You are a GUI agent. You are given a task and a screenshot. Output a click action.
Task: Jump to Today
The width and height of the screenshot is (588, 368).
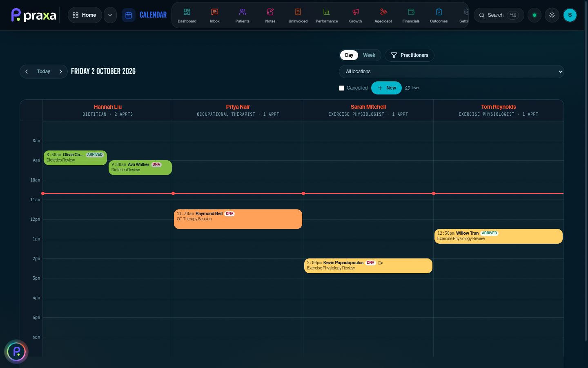point(44,72)
